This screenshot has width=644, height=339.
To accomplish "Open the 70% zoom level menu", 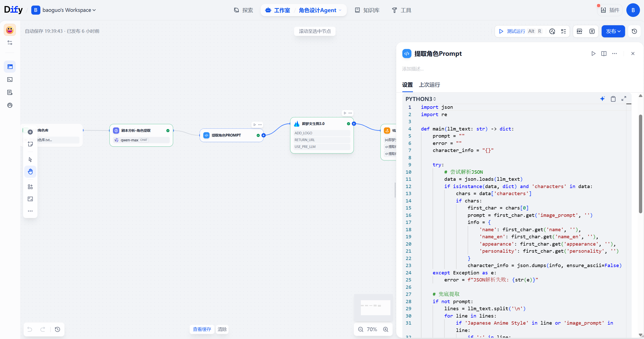I will [x=372, y=329].
